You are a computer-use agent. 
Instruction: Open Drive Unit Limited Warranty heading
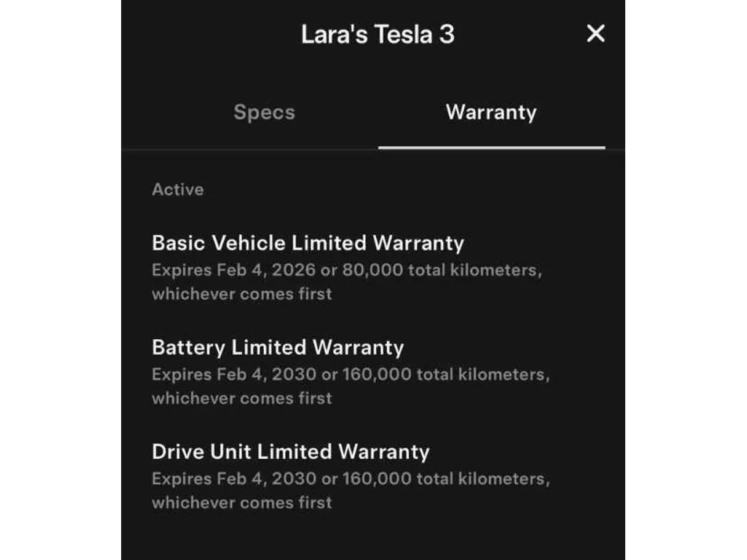coord(290,452)
